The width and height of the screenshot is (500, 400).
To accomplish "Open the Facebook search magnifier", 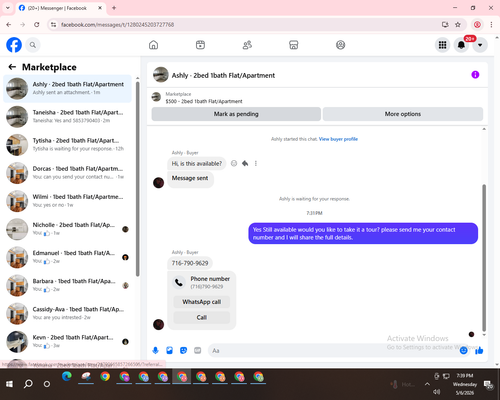I will [33, 45].
